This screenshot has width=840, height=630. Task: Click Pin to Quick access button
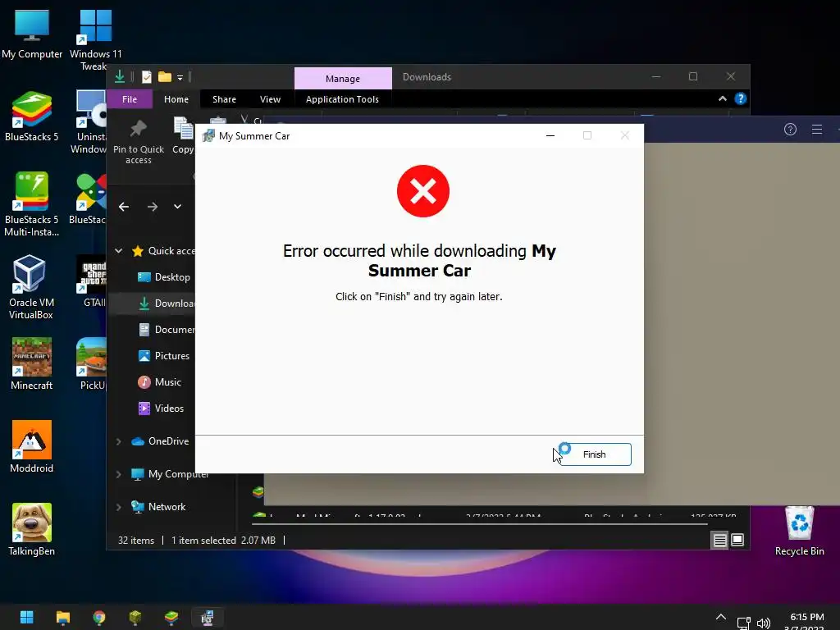[138, 142]
